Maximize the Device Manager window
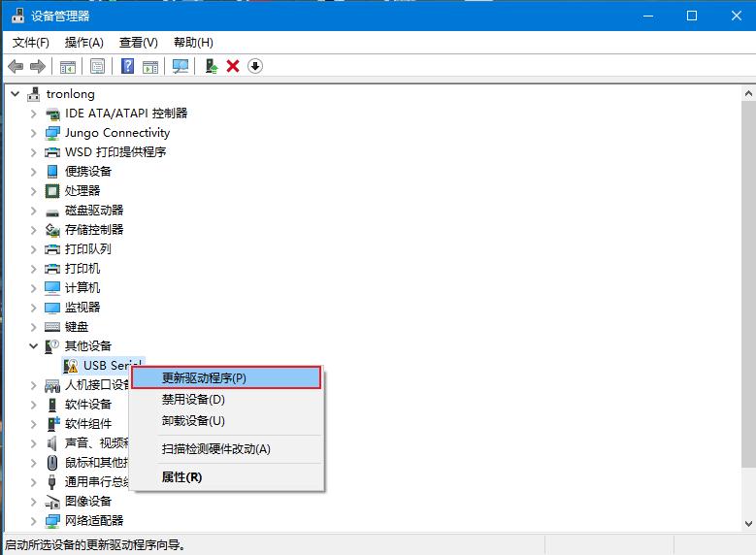This screenshot has height=555, width=756. click(692, 16)
